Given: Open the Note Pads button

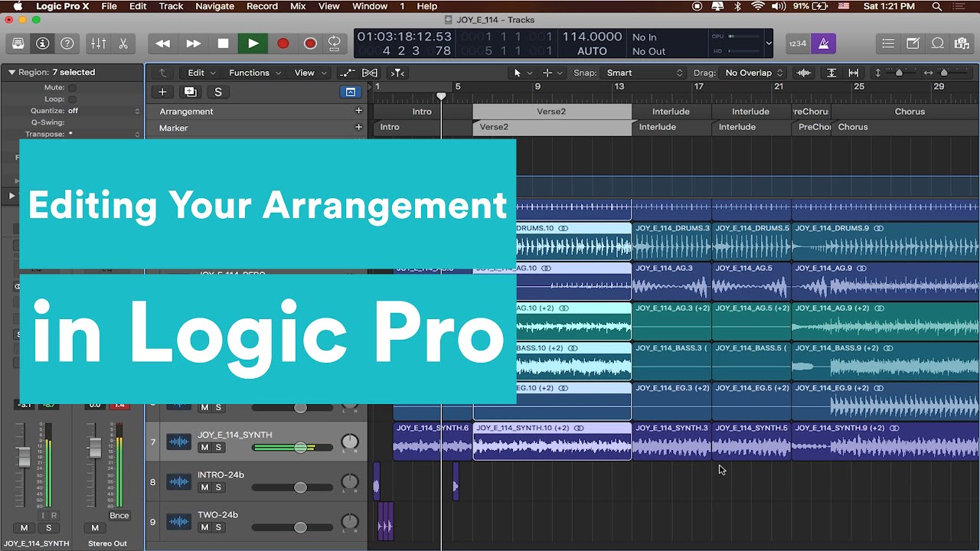Looking at the screenshot, I should point(913,44).
